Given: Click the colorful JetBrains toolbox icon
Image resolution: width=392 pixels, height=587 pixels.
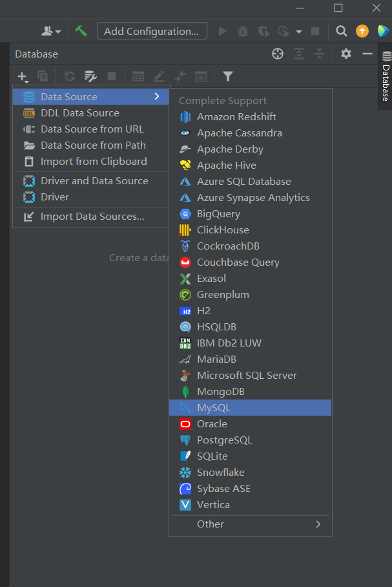Looking at the screenshot, I should [x=383, y=31].
